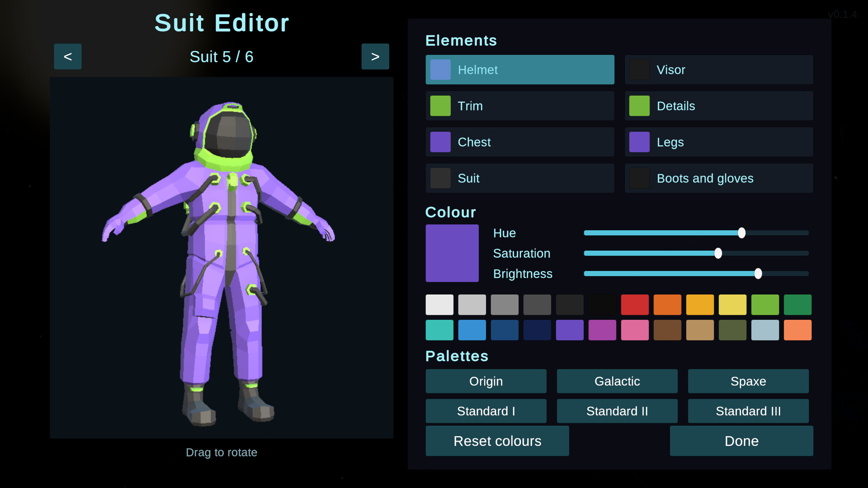Viewport: 868px width, 488px height.
Task: Select the Boots and gloves element
Action: pyautogui.click(x=718, y=178)
